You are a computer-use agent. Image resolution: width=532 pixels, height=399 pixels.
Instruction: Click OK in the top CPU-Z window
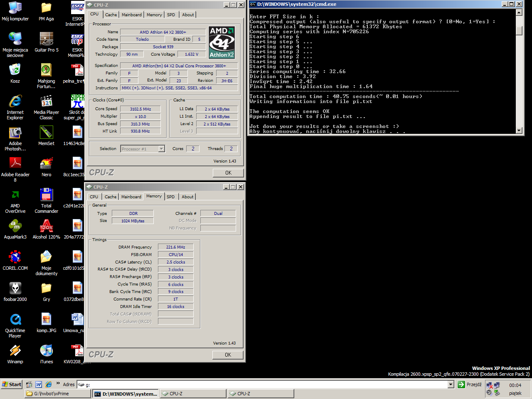(x=228, y=172)
